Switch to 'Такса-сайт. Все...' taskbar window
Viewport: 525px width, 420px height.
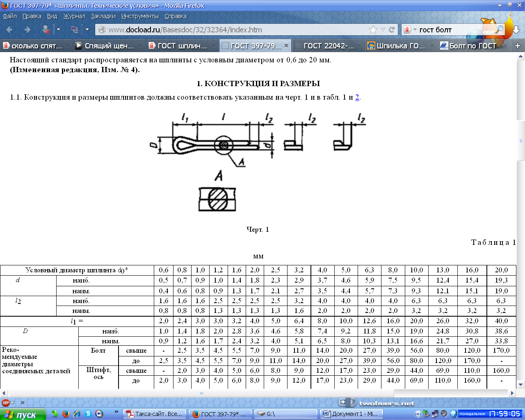click(x=155, y=414)
